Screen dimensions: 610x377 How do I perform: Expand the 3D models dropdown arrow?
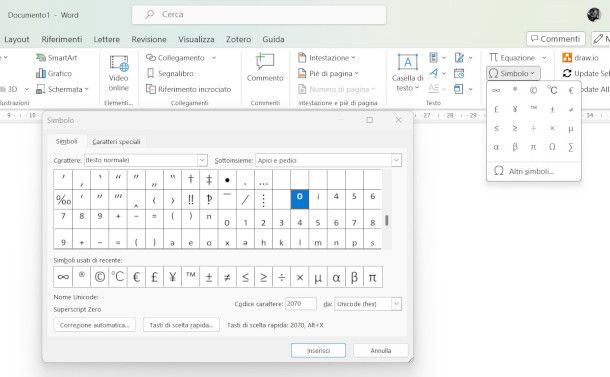click(x=26, y=89)
